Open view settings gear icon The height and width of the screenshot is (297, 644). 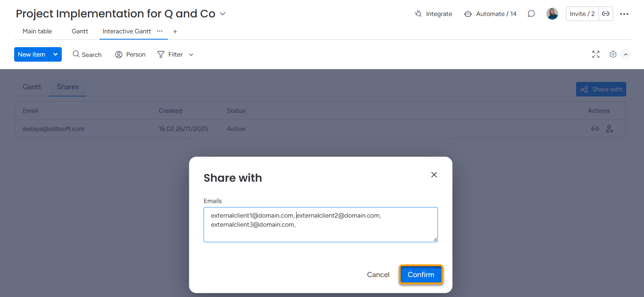(x=613, y=54)
